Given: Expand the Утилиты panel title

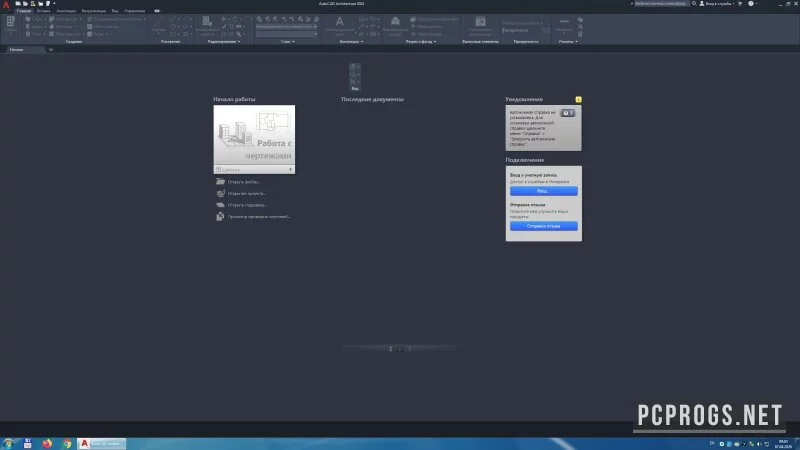Looking at the screenshot, I should (x=568, y=41).
